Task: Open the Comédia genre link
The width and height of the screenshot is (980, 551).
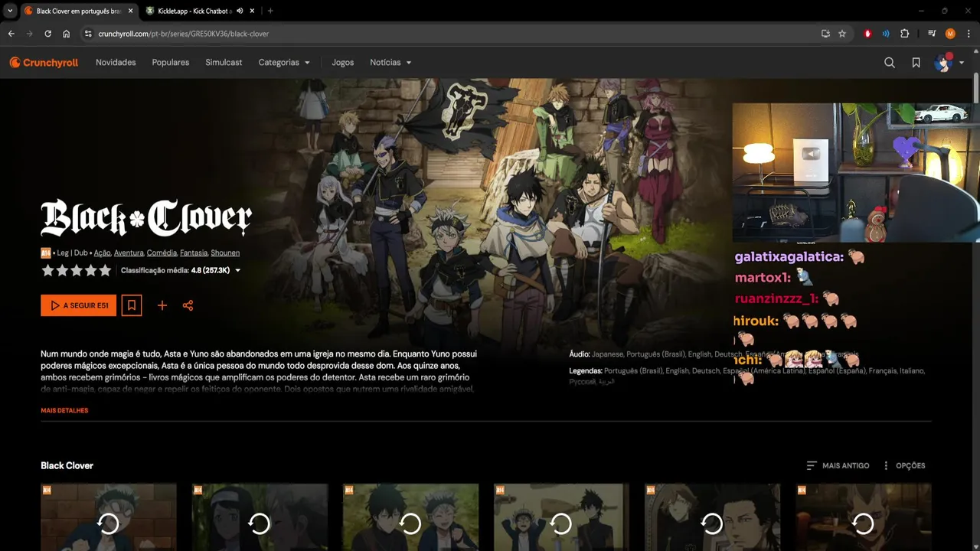Action: pyautogui.click(x=162, y=253)
